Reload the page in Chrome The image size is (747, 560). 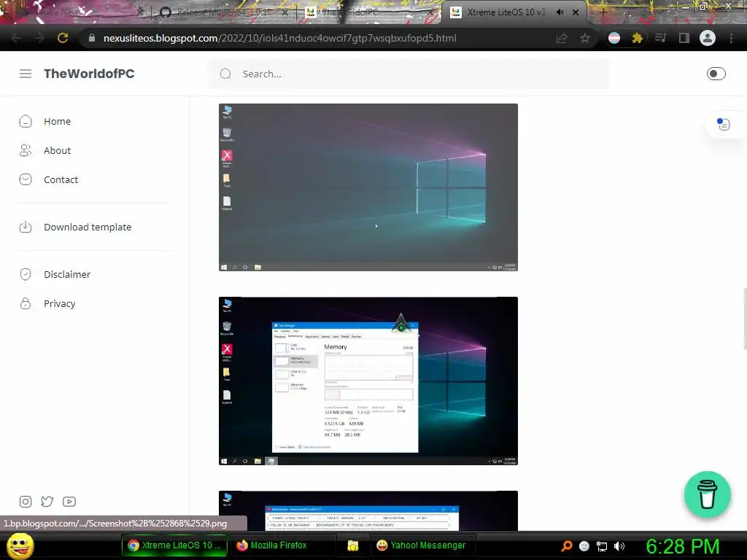[63, 38]
